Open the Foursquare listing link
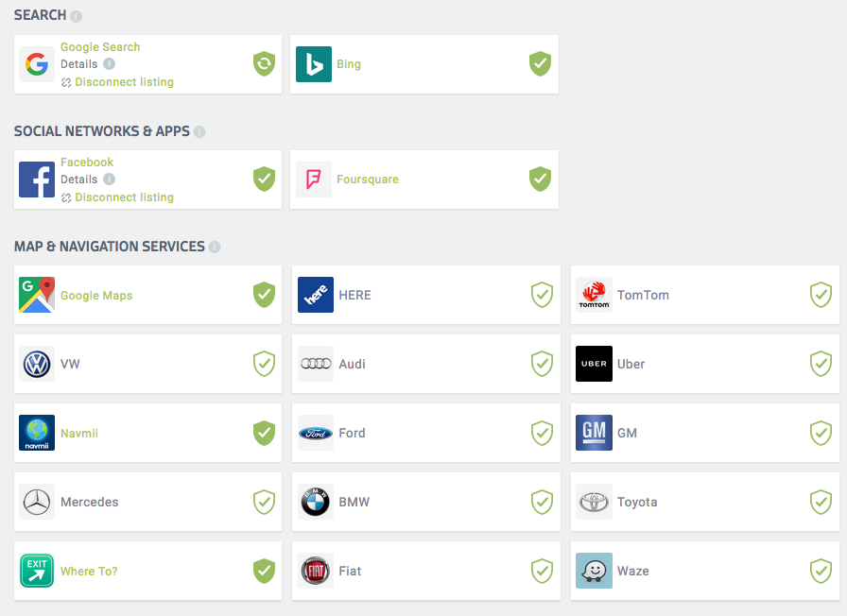 point(368,180)
